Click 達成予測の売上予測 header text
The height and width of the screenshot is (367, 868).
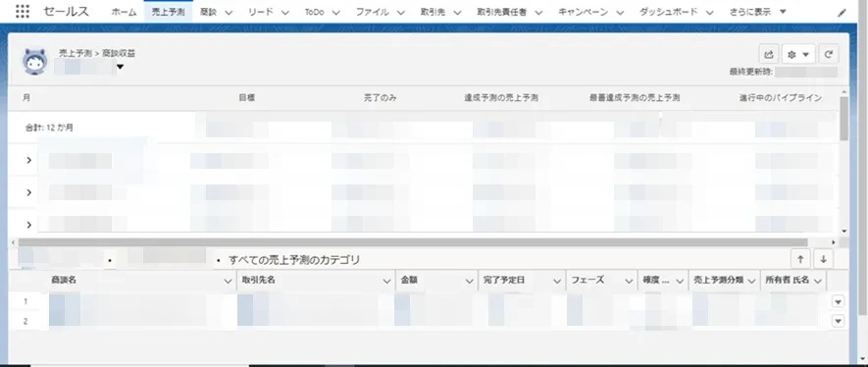point(501,98)
